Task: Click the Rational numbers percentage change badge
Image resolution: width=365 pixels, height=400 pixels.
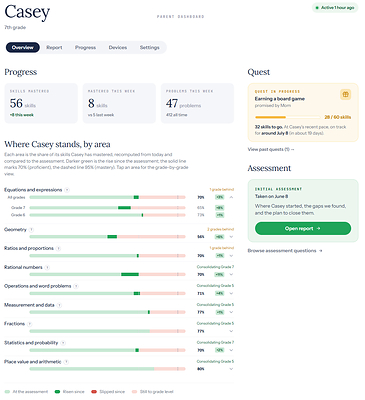Action: coord(219,275)
